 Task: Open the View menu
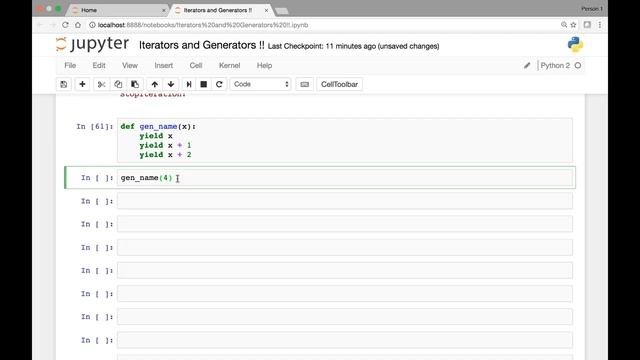point(130,65)
